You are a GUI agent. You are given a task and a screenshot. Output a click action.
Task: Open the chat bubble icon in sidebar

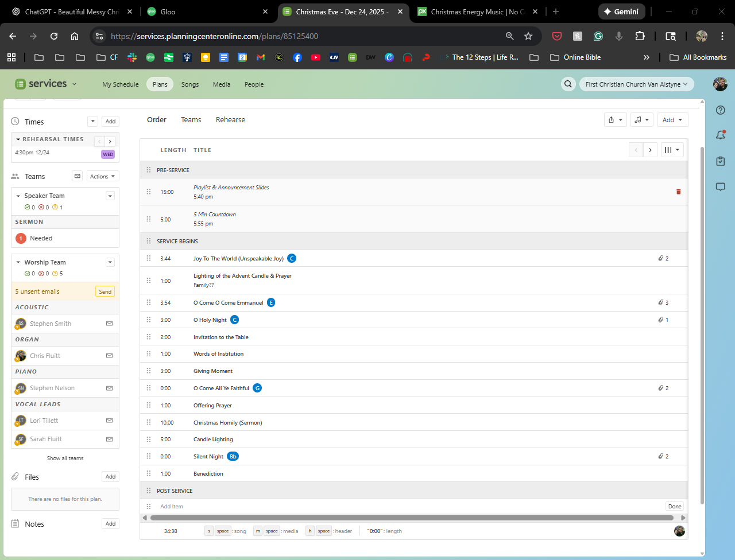click(x=721, y=187)
